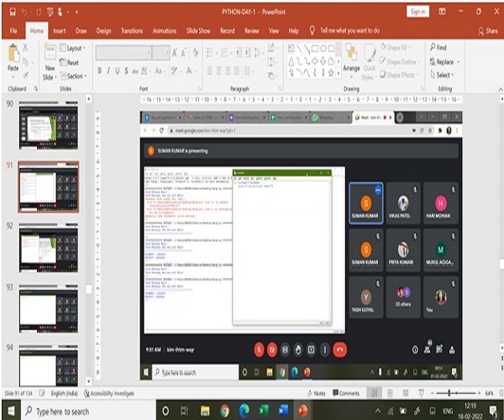Open Microsoft Edge from Windows taskbar

[x=244, y=411]
